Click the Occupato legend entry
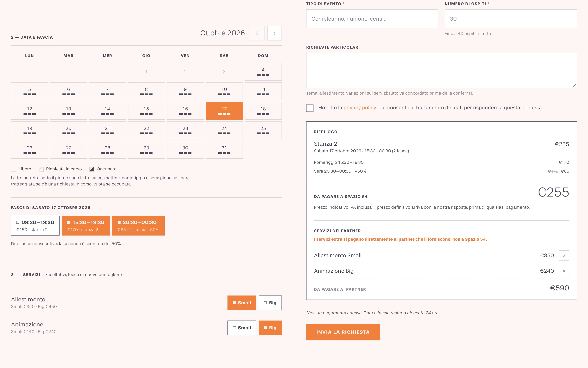588x368 pixels. click(x=103, y=169)
